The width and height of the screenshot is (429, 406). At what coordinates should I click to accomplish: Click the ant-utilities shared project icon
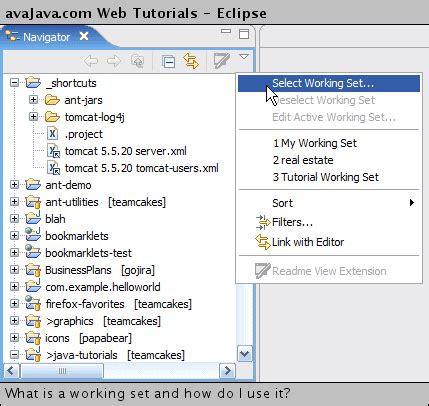coord(33,202)
